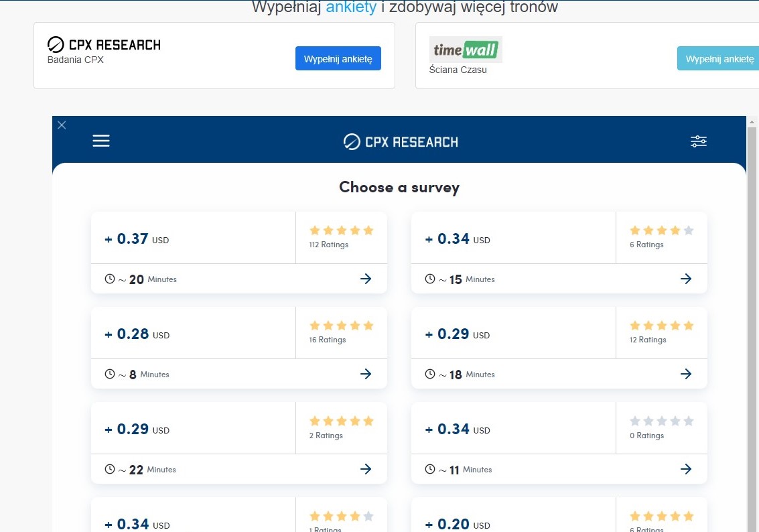Click the Badania CPX caption
Image resolution: width=759 pixels, height=532 pixels.
tap(76, 60)
